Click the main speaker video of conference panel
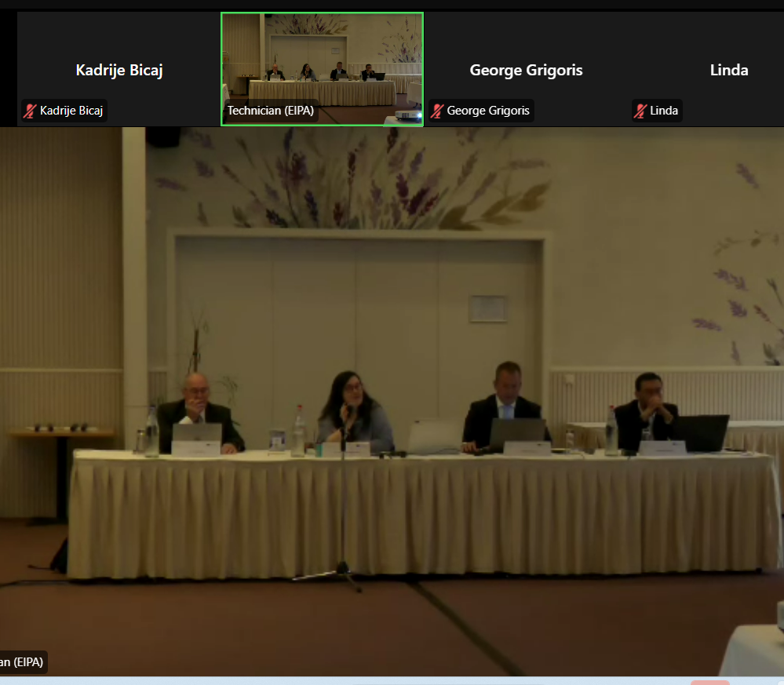 click(x=392, y=402)
